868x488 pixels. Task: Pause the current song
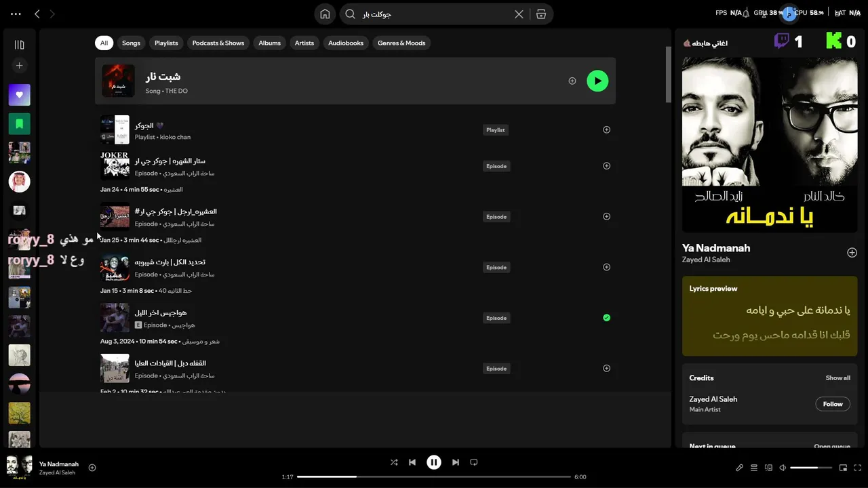tap(434, 462)
